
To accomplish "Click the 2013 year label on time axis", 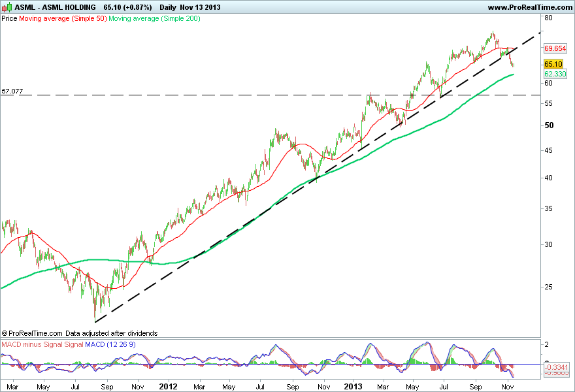I will [353, 387].
